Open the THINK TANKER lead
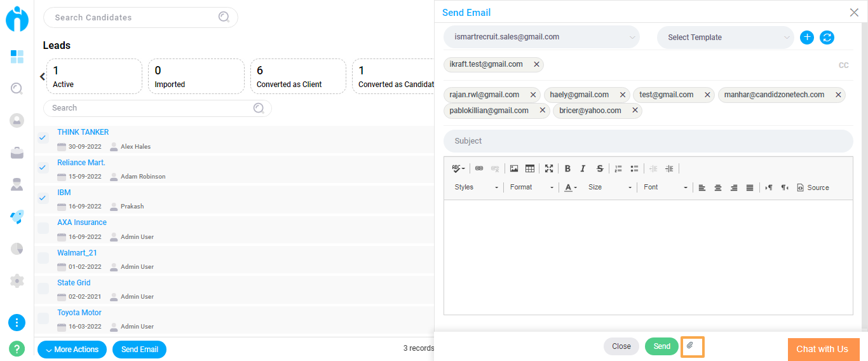The height and width of the screenshot is (361, 868). tap(83, 132)
